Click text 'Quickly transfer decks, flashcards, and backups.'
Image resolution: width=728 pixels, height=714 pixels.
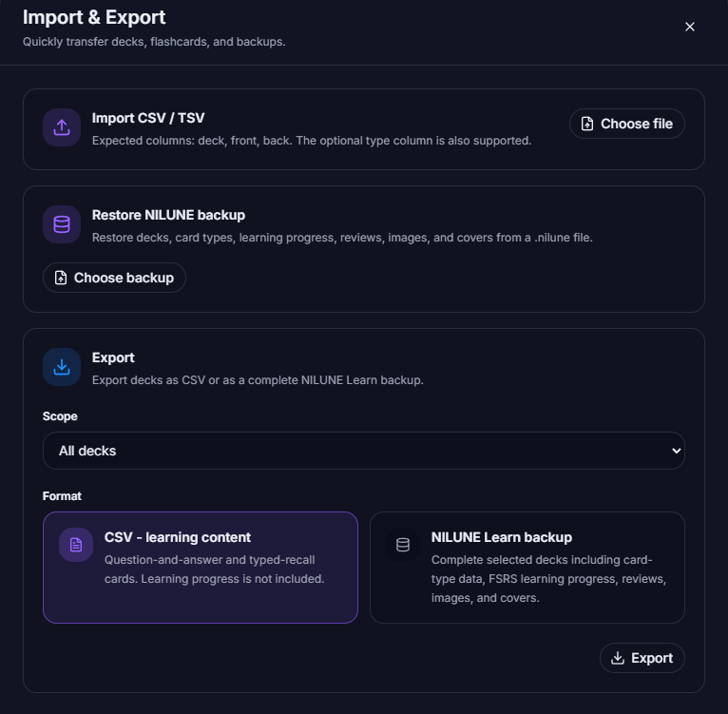[154, 42]
